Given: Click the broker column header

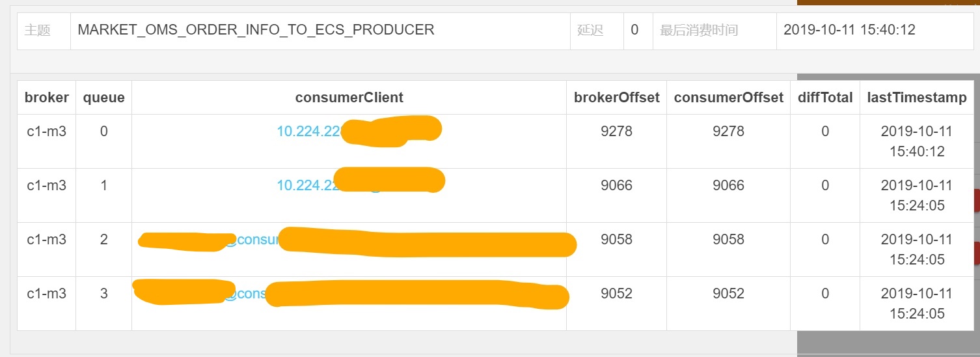Looking at the screenshot, I should tap(46, 98).
